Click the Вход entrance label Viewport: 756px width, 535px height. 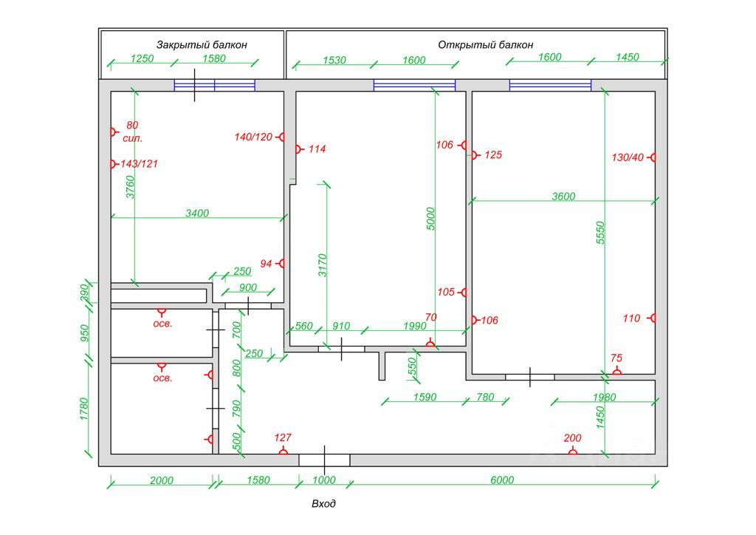323,504
